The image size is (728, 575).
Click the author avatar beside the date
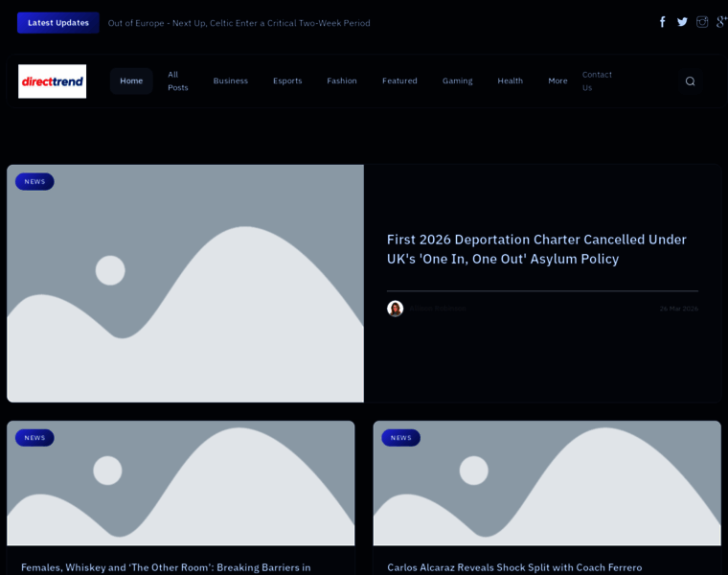point(395,309)
